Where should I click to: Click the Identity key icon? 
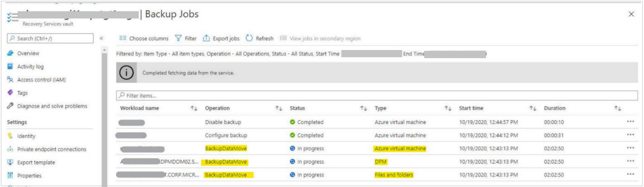coord(10,136)
